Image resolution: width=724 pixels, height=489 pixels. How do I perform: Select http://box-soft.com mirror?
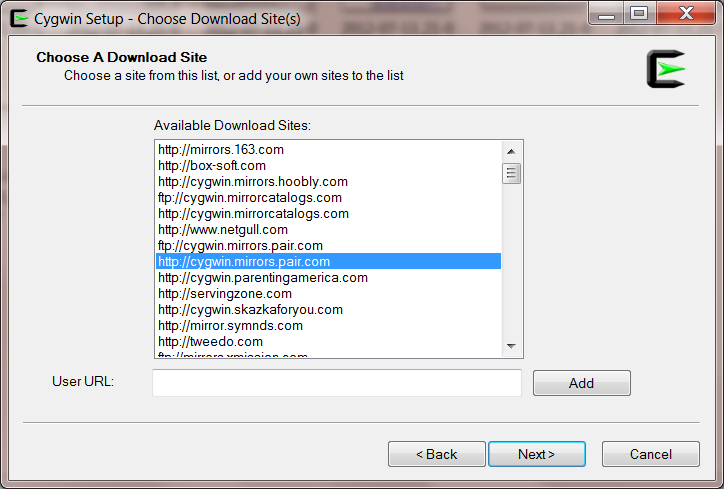[328, 166]
